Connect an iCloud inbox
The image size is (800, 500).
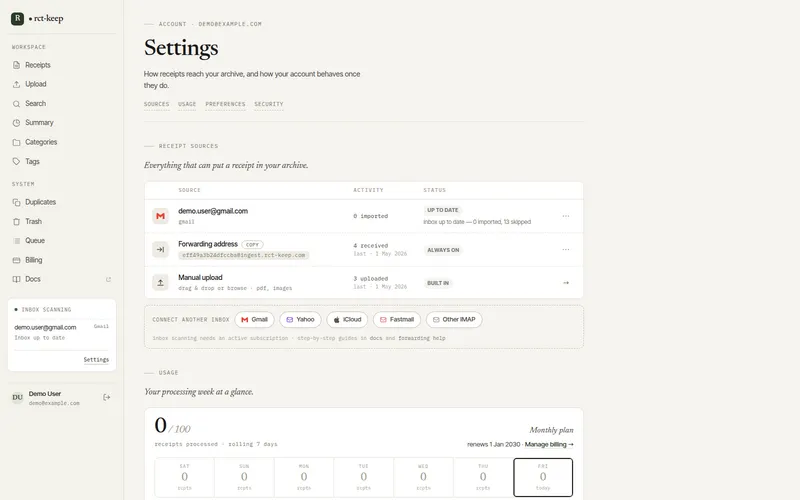coord(347,319)
